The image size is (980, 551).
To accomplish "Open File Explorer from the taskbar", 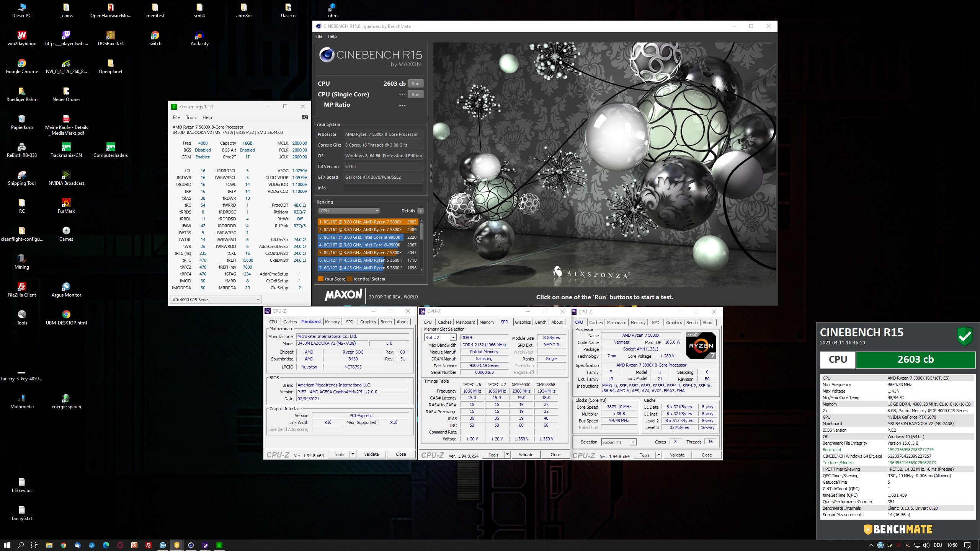I will (49, 545).
